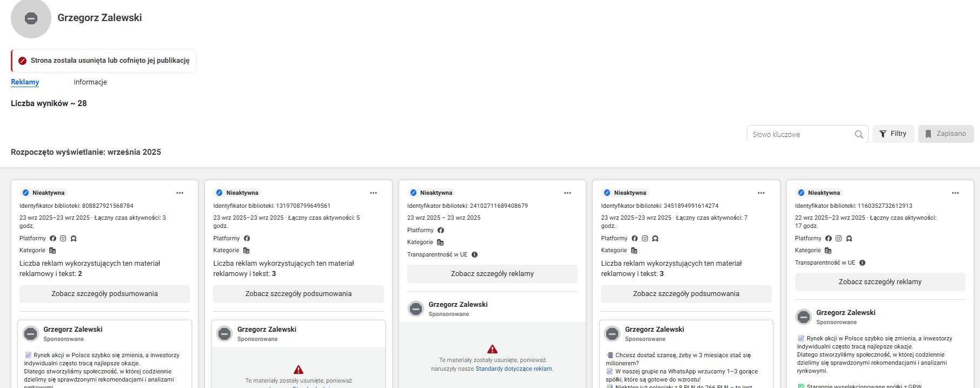Click Nieaktywna status badge of ad 24102711689408679
The width and height of the screenshot is (980, 388).
coord(432,193)
